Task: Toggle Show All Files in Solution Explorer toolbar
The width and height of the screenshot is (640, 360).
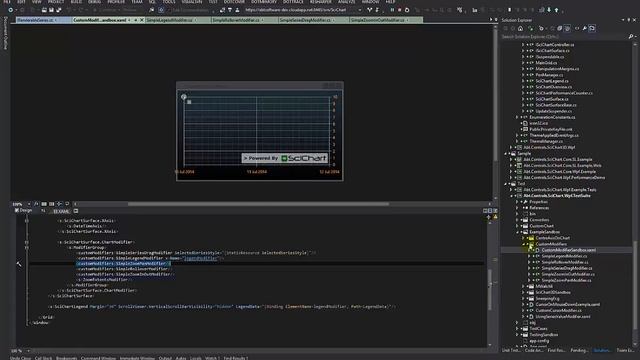Action: coord(567,28)
